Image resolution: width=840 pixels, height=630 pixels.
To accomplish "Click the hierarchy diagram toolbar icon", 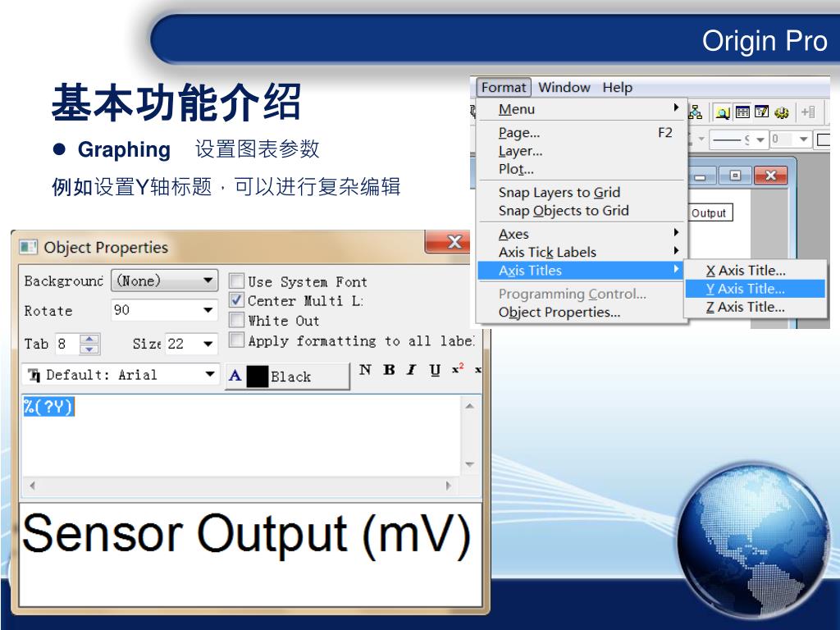I will 696,112.
